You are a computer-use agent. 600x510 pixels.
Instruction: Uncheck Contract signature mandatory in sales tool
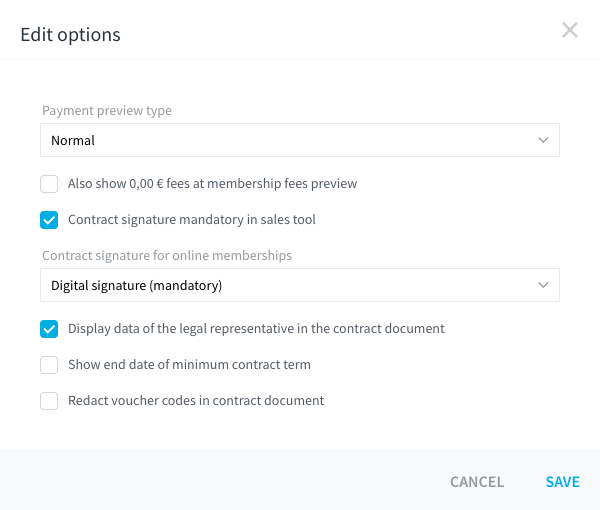49,220
